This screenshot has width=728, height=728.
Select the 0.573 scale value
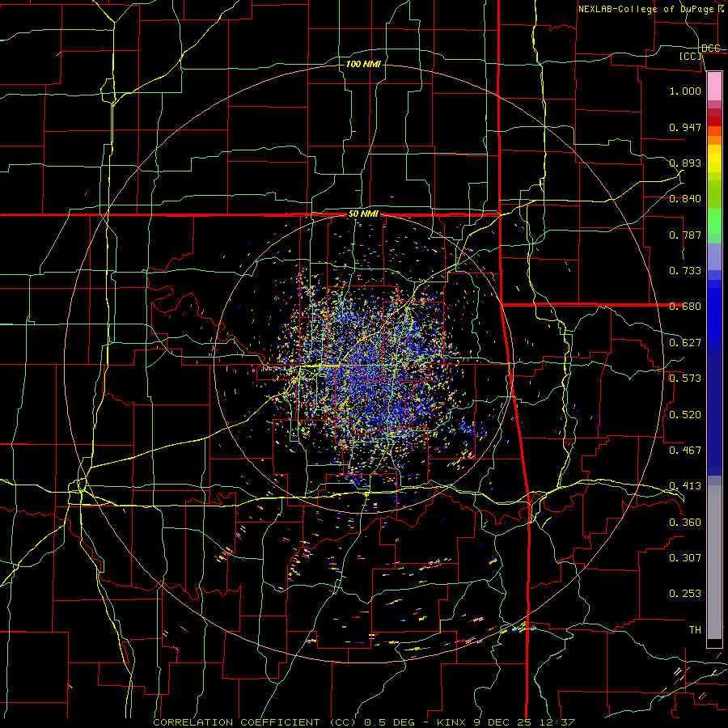point(685,379)
